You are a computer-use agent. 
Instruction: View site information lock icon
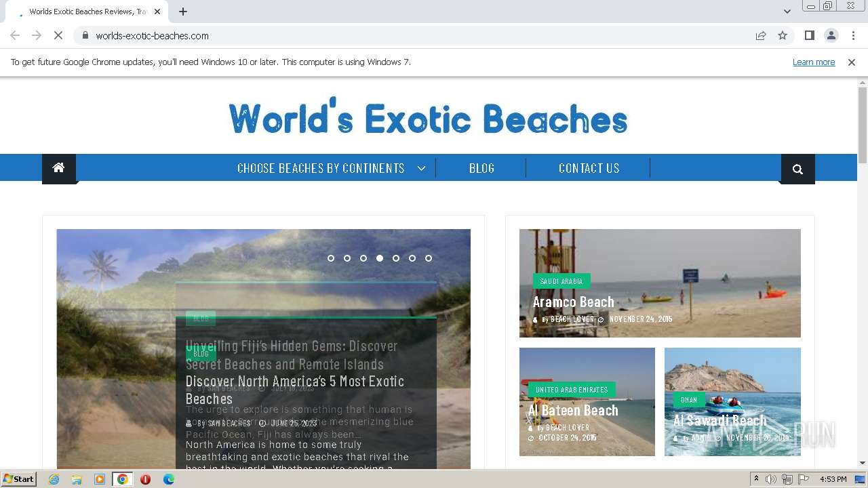pyautogui.click(x=85, y=35)
